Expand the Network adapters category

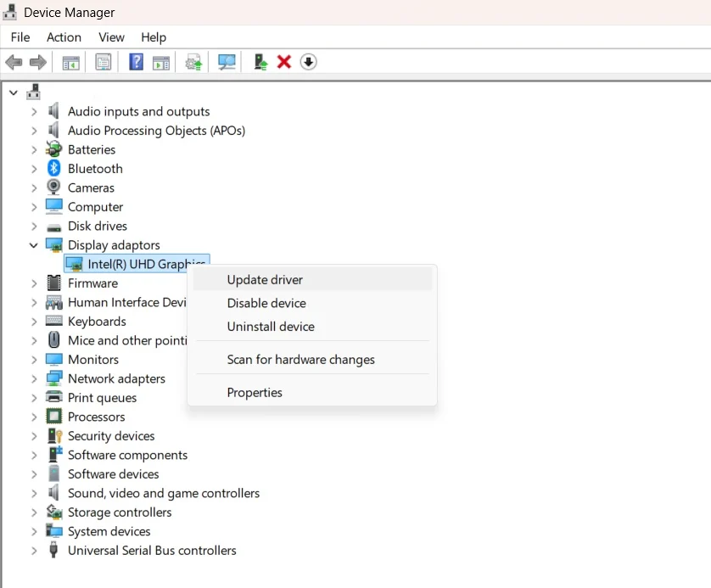(x=34, y=378)
